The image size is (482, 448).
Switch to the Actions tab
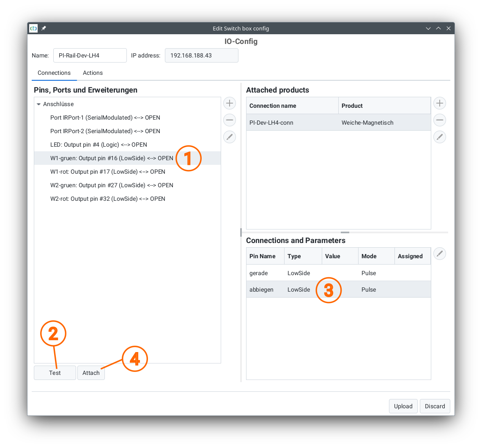[x=93, y=73]
